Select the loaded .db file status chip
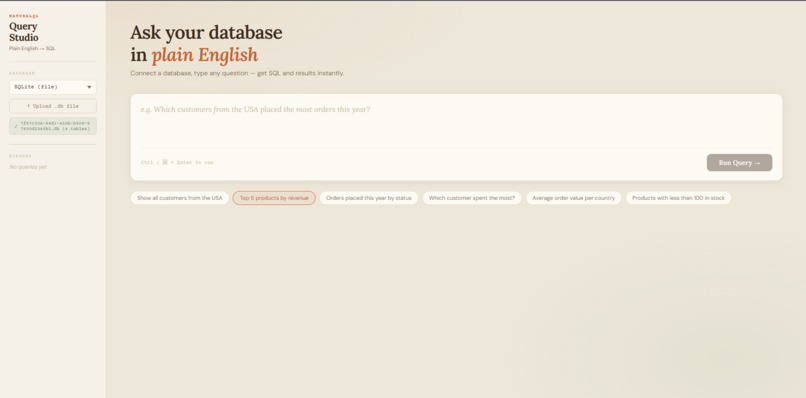Image resolution: width=806 pixels, height=398 pixels. pos(52,126)
